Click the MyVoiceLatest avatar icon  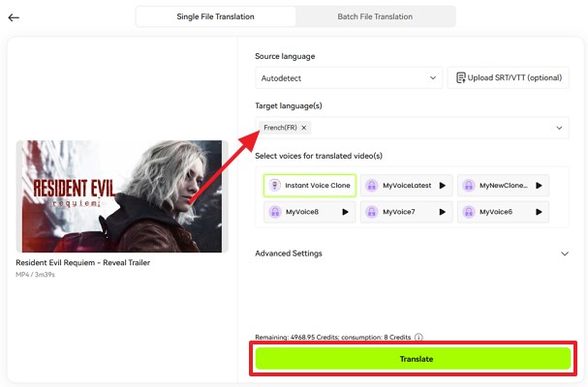[x=372, y=185]
